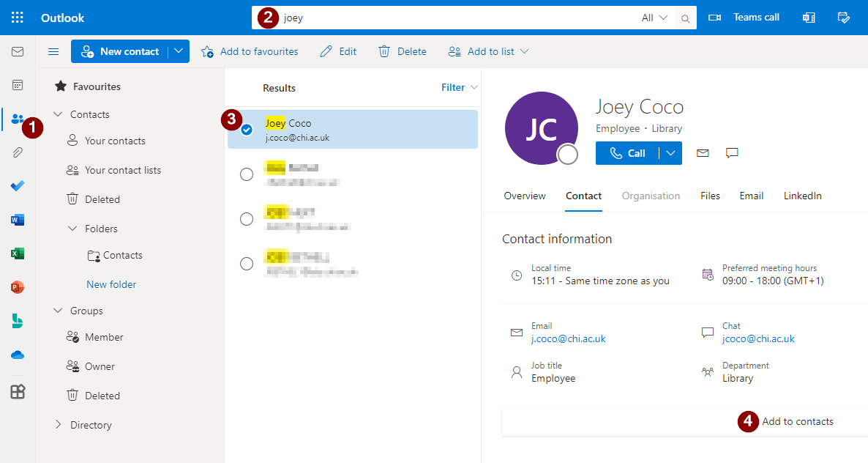868x463 pixels.
Task: Start chat via speech bubble icon
Action: 732,153
